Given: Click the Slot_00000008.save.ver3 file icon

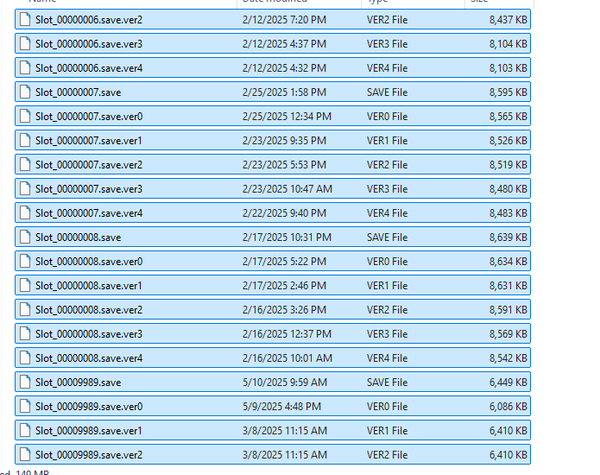Looking at the screenshot, I should pos(25,333).
